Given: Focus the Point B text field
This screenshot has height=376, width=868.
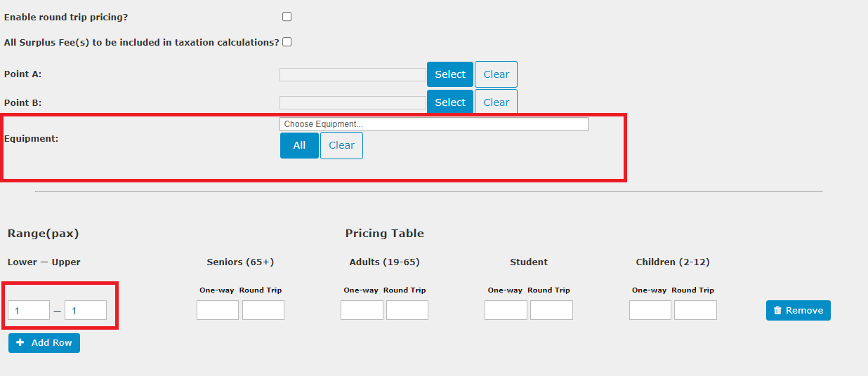Looking at the screenshot, I should pyautogui.click(x=353, y=102).
